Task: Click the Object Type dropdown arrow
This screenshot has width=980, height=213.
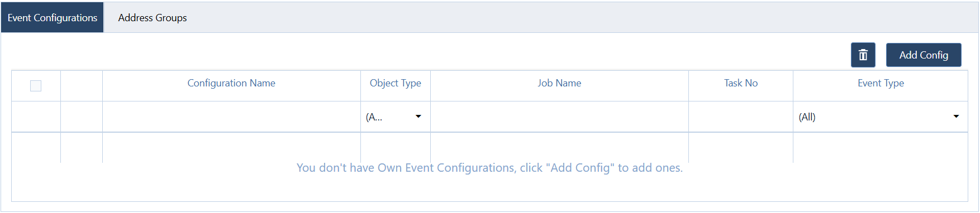Action: (x=418, y=117)
